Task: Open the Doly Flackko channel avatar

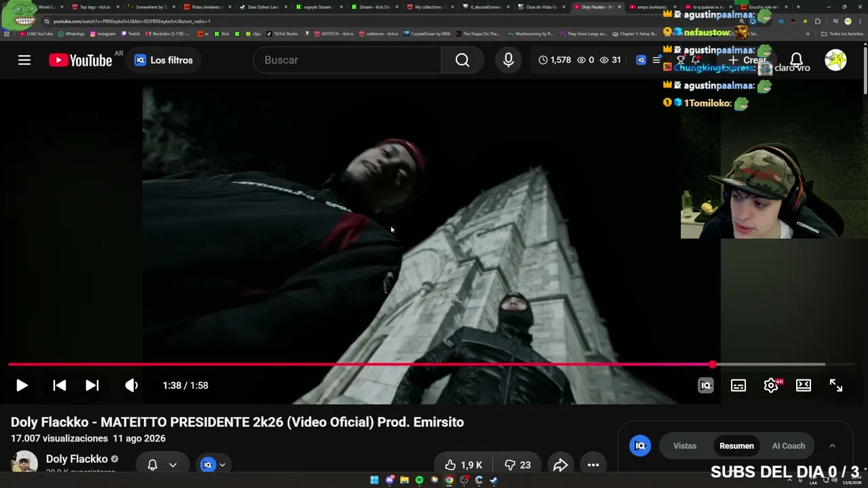Action: click(24, 463)
